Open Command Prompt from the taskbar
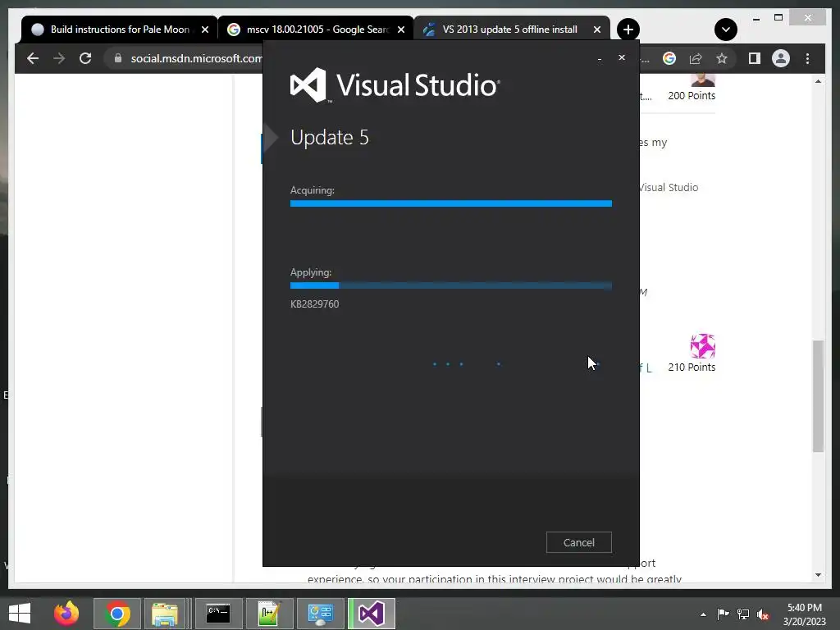 pyautogui.click(x=218, y=614)
